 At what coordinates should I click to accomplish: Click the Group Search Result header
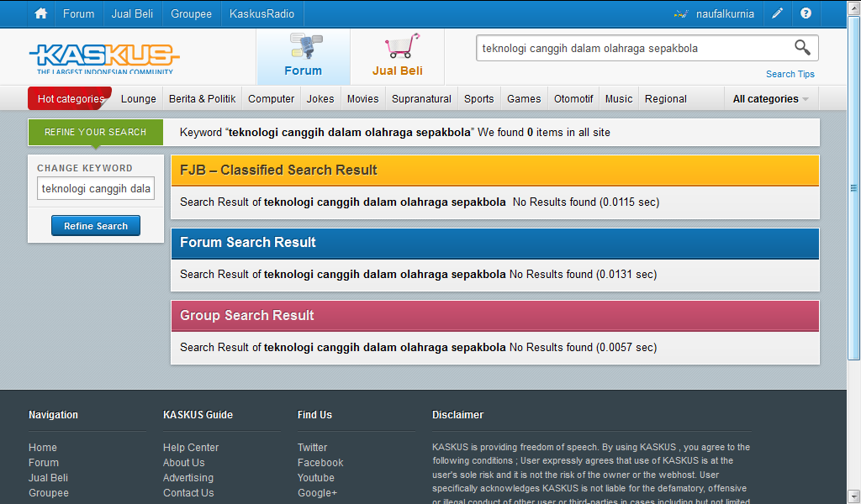click(494, 315)
